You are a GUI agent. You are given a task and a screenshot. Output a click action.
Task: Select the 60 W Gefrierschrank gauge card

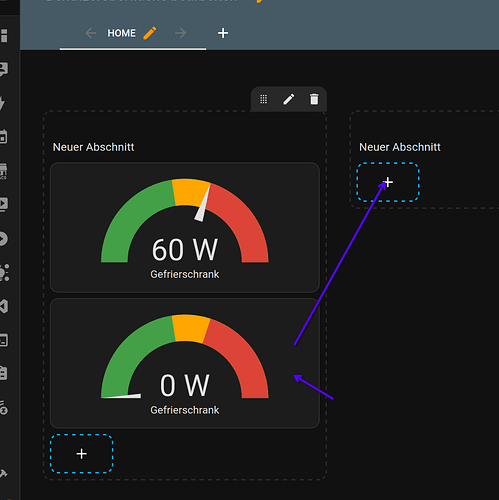click(185, 227)
